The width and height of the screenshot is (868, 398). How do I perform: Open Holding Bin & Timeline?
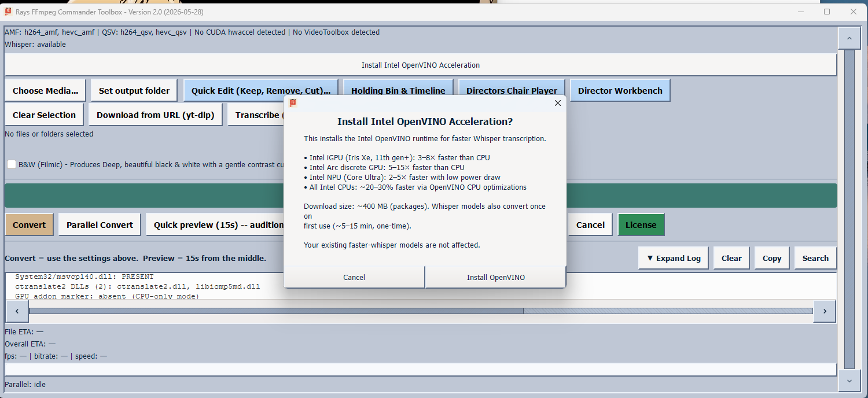[x=398, y=90]
